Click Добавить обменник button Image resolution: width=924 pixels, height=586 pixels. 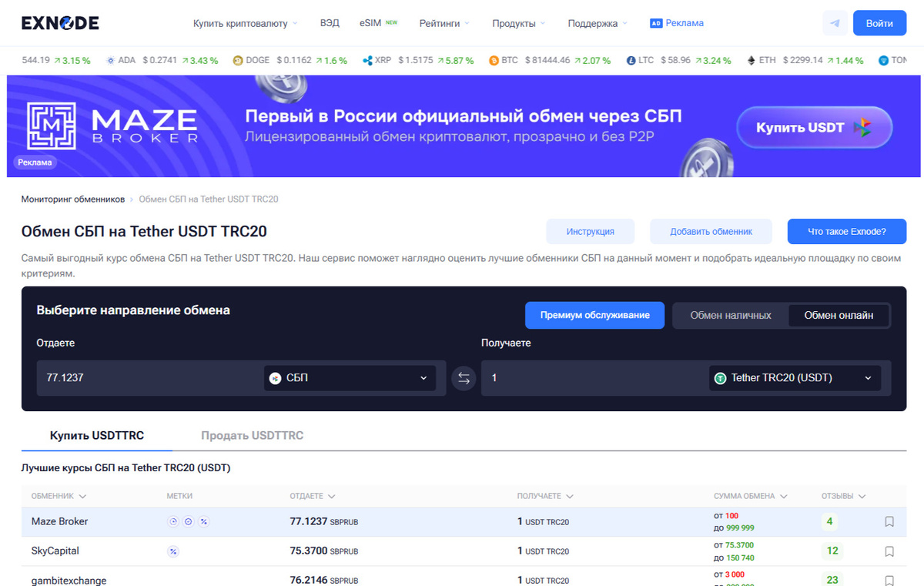[x=711, y=232]
